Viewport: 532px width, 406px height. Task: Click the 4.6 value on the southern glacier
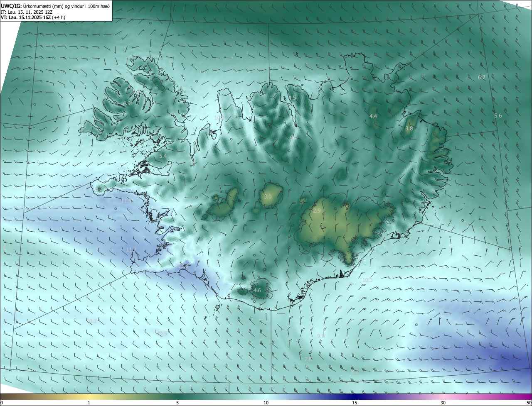tap(257, 290)
